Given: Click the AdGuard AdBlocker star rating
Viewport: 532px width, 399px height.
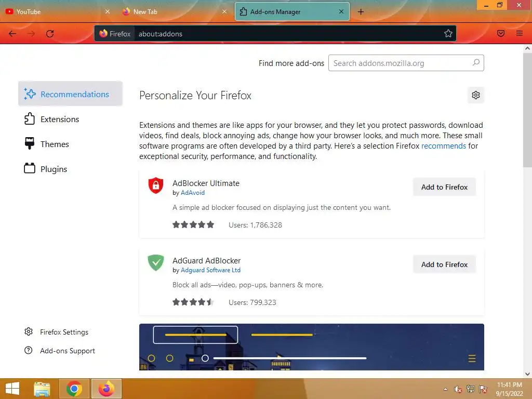Looking at the screenshot, I should click(x=193, y=302).
